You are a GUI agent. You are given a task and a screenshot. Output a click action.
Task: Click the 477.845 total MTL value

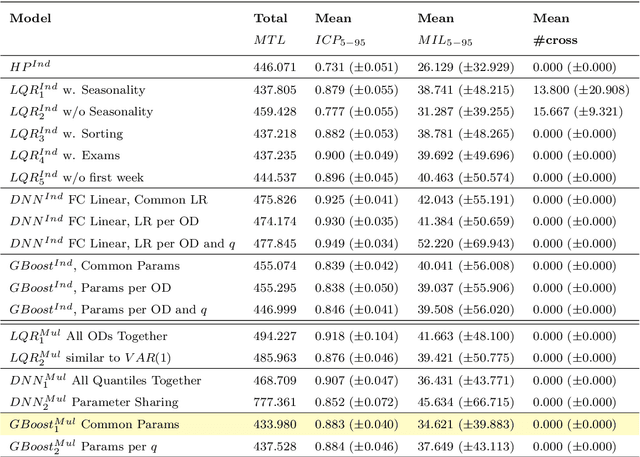coord(275,243)
